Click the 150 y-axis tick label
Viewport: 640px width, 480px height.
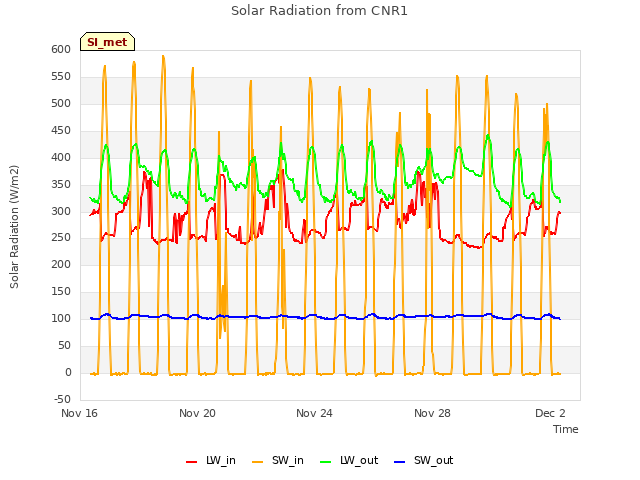click(x=61, y=291)
